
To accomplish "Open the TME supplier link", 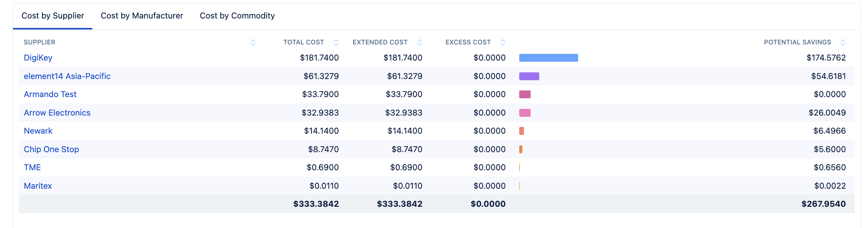I will (x=32, y=167).
